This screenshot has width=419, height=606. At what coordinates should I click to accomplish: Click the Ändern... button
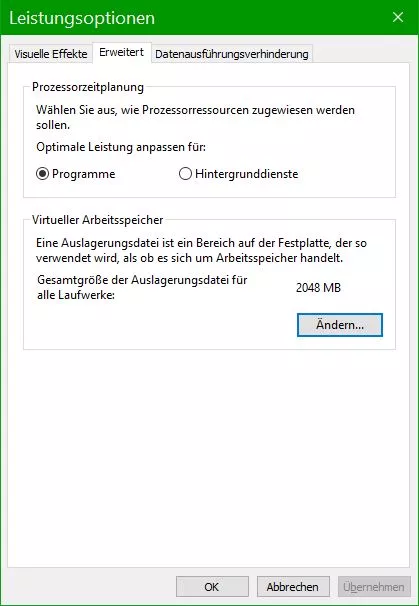point(340,325)
